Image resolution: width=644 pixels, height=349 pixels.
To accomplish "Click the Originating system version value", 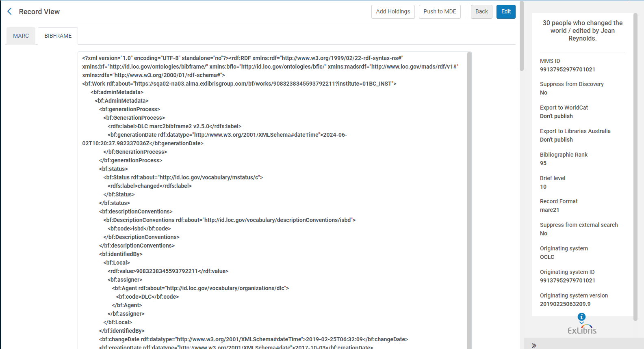I will click(565, 304).
